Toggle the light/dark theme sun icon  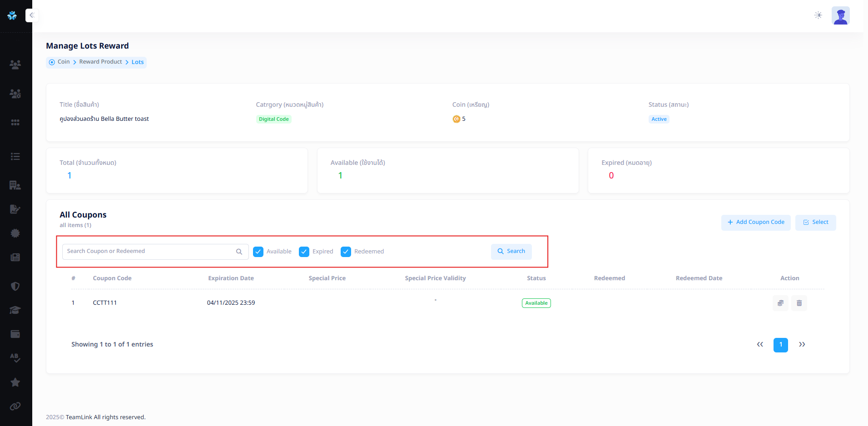[x=818, y=15]
